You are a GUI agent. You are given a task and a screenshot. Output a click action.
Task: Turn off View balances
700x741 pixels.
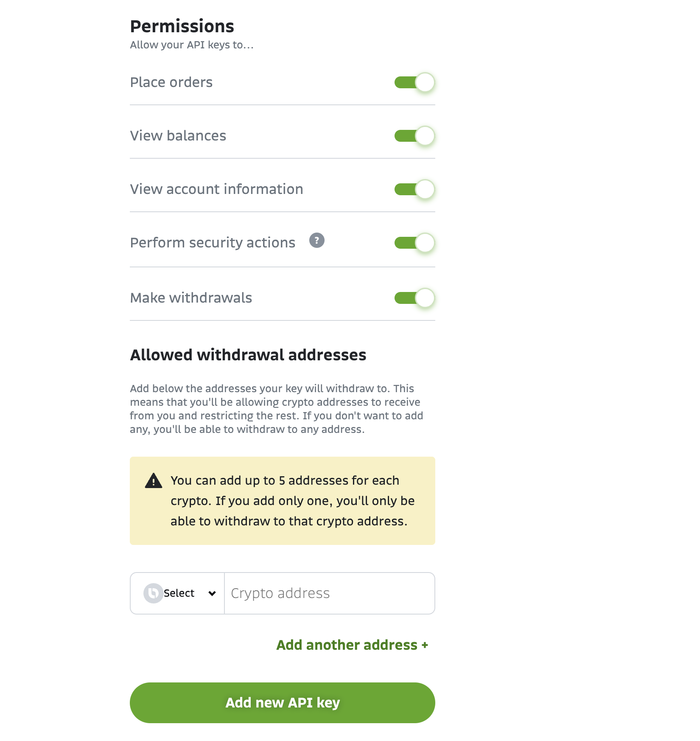click(414, 136)
